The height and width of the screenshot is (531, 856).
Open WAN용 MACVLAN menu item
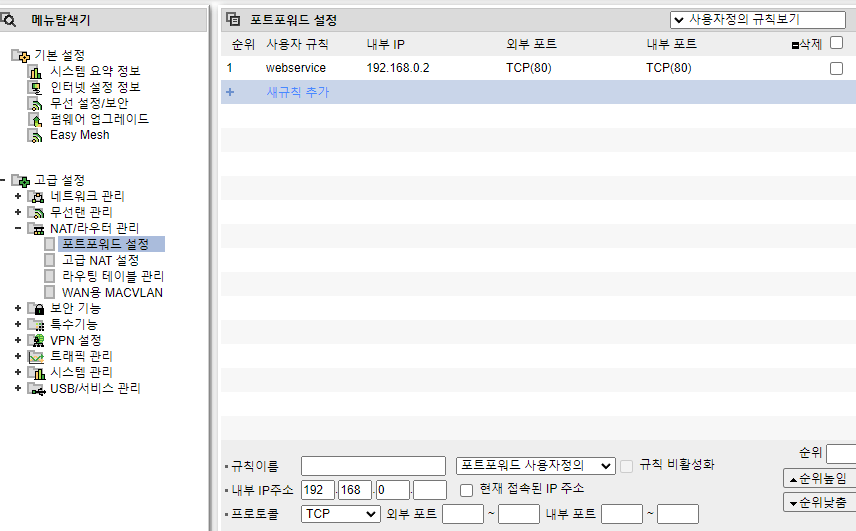click(x=112, y=293)
